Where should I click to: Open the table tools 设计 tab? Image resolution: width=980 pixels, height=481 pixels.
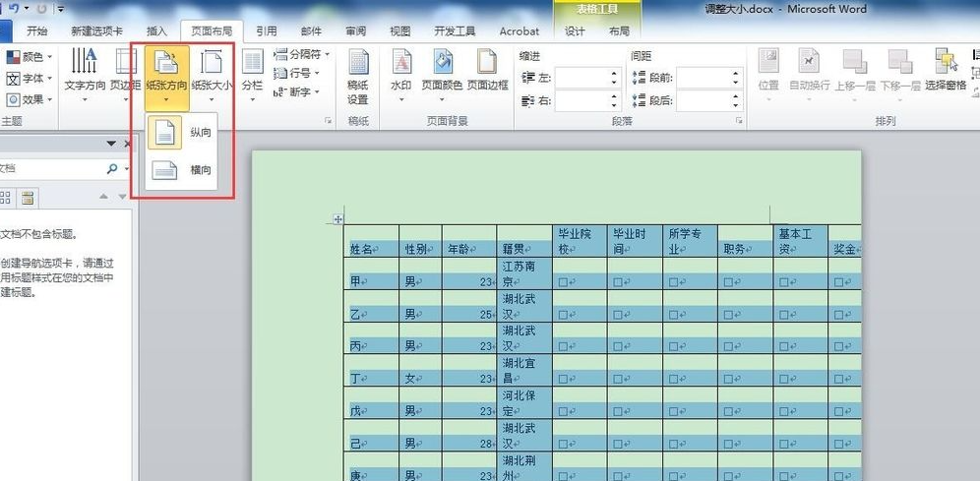575,31
